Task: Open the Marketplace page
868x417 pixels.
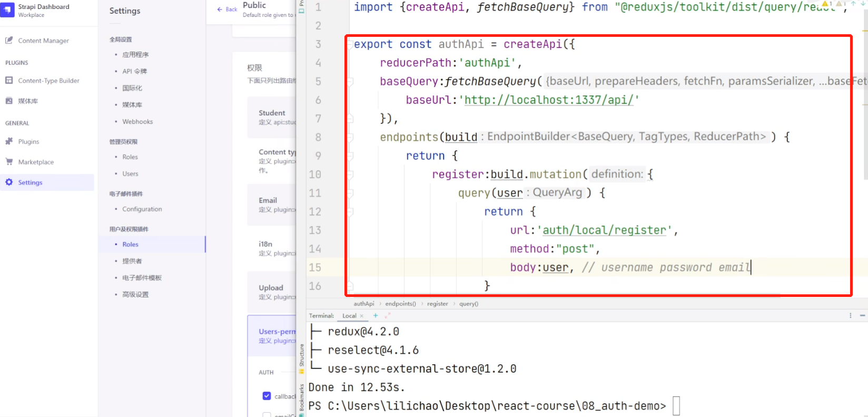Action: [36, 162]
